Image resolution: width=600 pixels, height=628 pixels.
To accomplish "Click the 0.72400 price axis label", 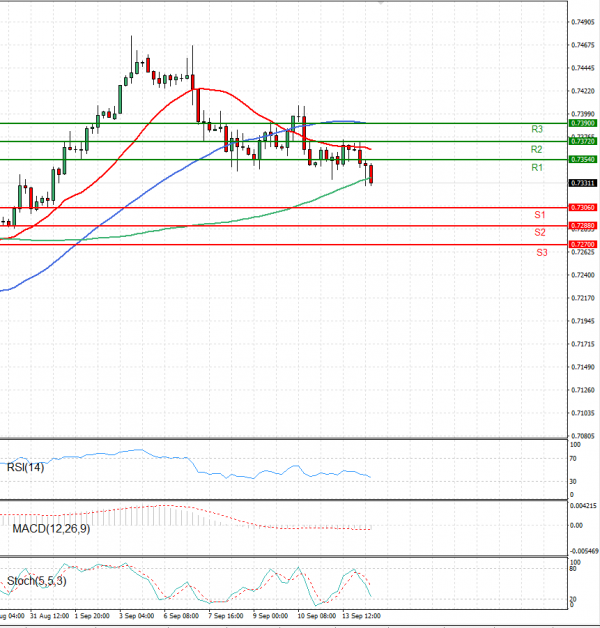I will coord(583,275).
